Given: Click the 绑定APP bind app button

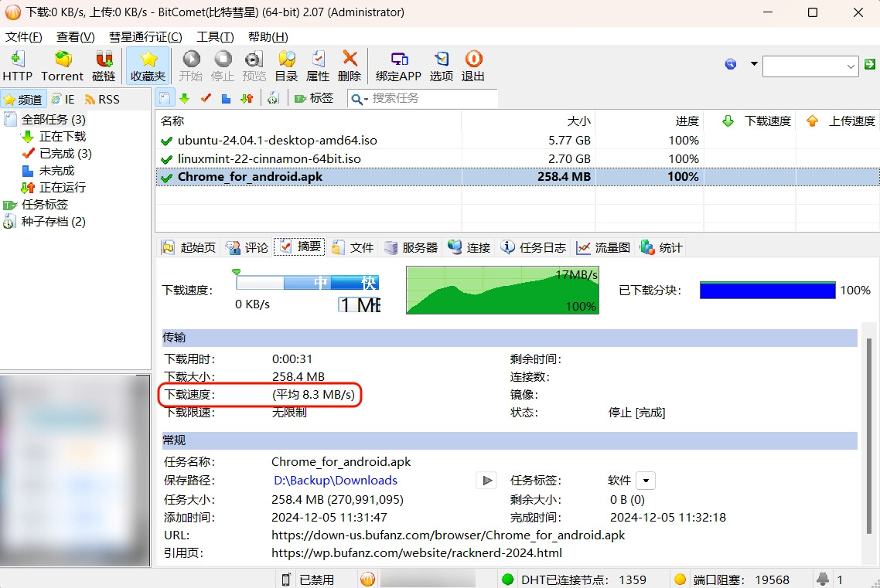Looking at the screenshot, I should 398,66.
